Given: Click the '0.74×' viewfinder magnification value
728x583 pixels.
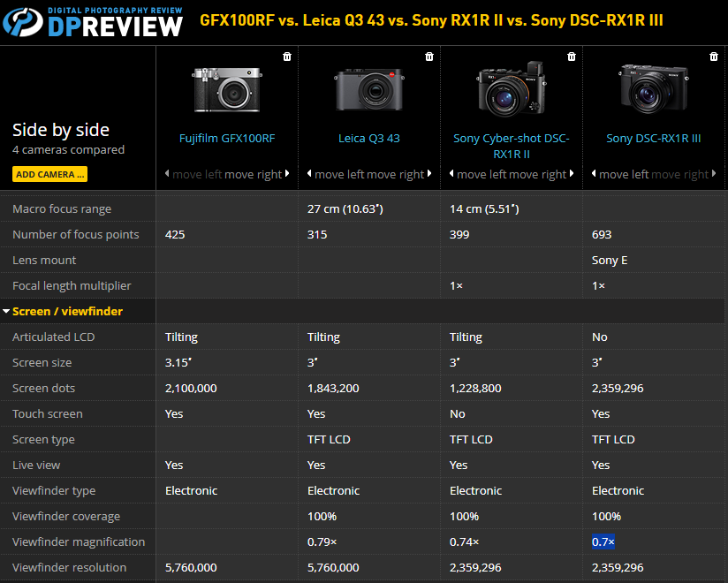Looking at the screenshot, I should click(465, 541).
